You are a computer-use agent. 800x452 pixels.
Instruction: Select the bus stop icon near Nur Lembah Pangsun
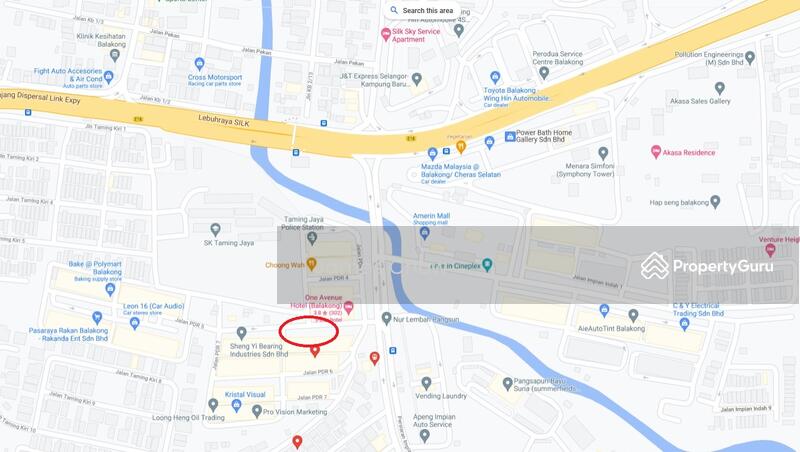coord(392,350)
